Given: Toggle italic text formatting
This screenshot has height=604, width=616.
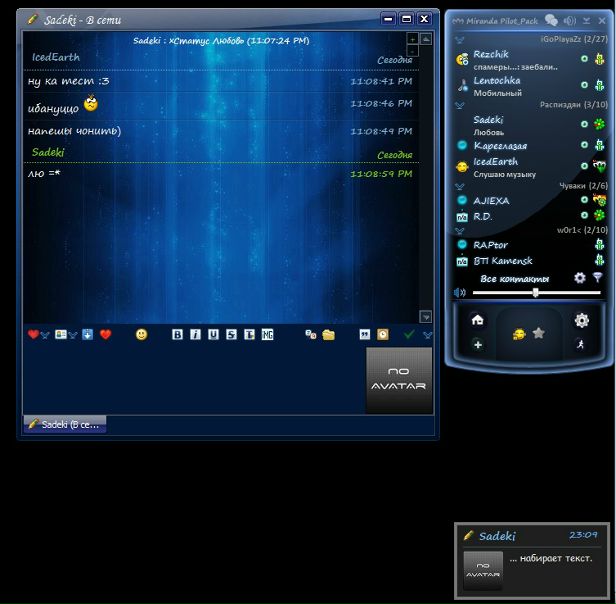Looking at the screenshot, I should click(195, 334).
